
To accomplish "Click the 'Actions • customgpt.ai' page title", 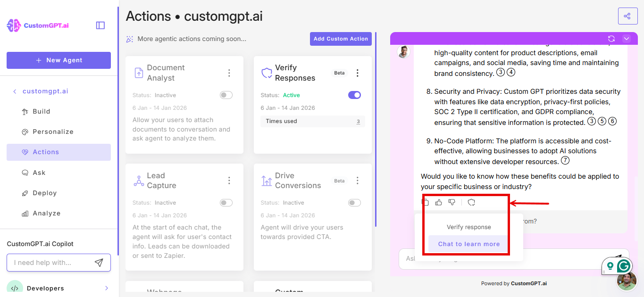I will point(194,16).
